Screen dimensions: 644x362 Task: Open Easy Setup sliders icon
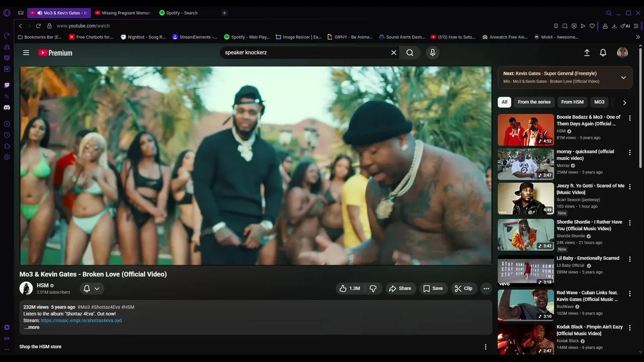pos(636,26)
